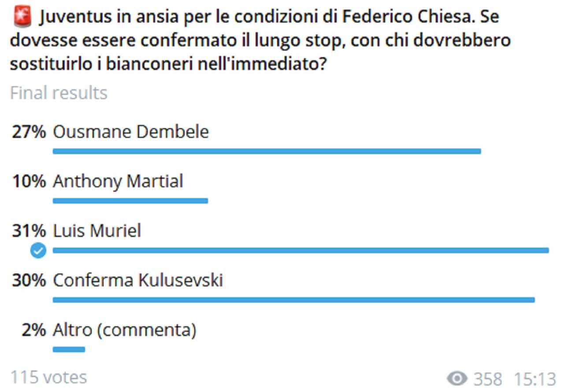564x392 pixels.
Task: Select the Anthony Martial poll option
Action: click(x=118, y=181)
